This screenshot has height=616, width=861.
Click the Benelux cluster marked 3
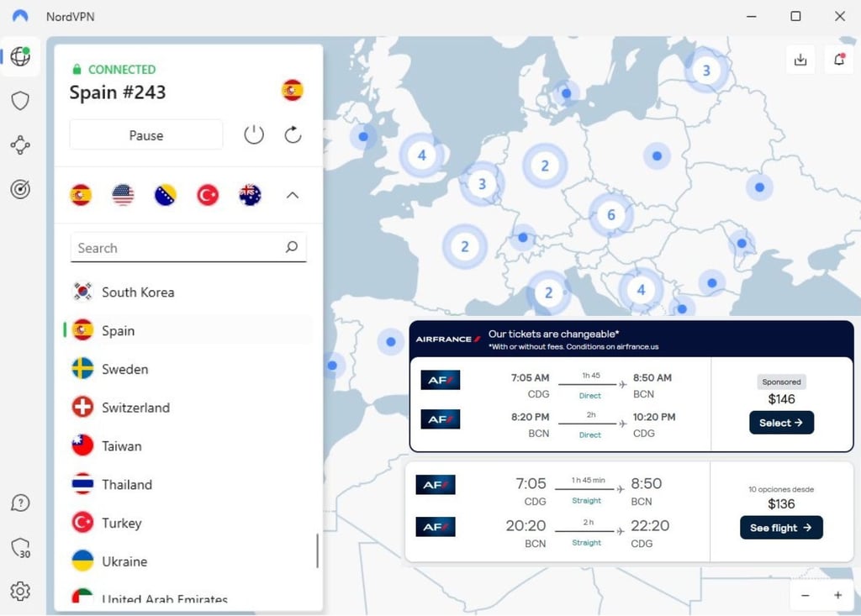[482, 184]
